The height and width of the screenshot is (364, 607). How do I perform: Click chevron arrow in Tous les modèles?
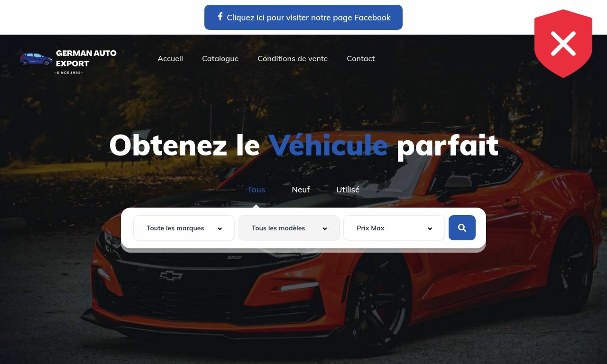[325, 228]
